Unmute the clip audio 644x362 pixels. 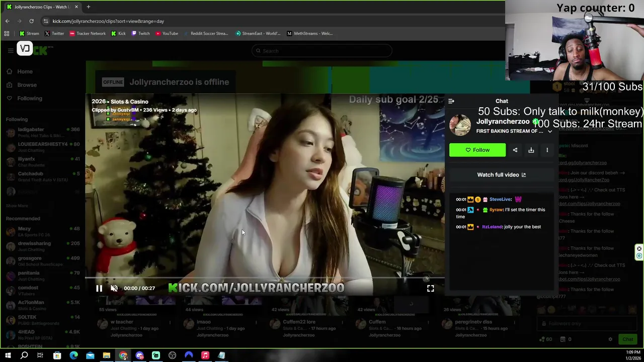tap(114, 288)
